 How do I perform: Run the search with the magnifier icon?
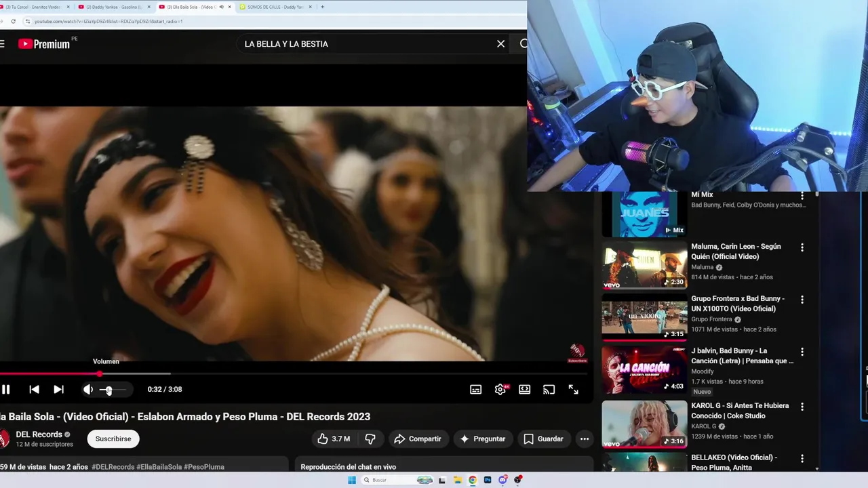tap(524, 43)
